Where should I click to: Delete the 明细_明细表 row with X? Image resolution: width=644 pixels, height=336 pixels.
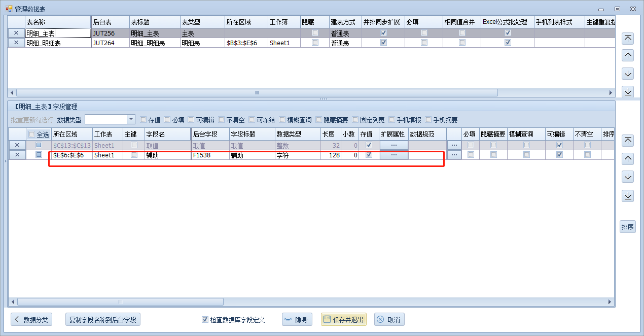tap(16, 43)
